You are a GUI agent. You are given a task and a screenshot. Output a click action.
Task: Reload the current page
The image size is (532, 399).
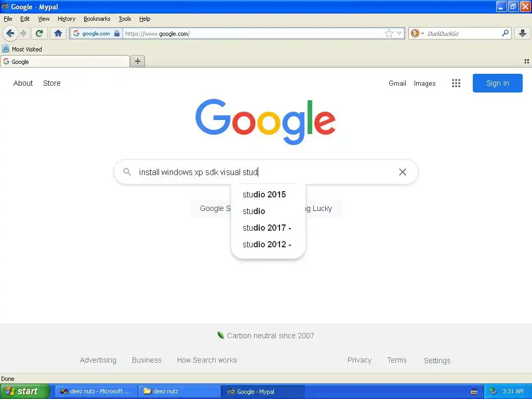(x=39, y=33)
